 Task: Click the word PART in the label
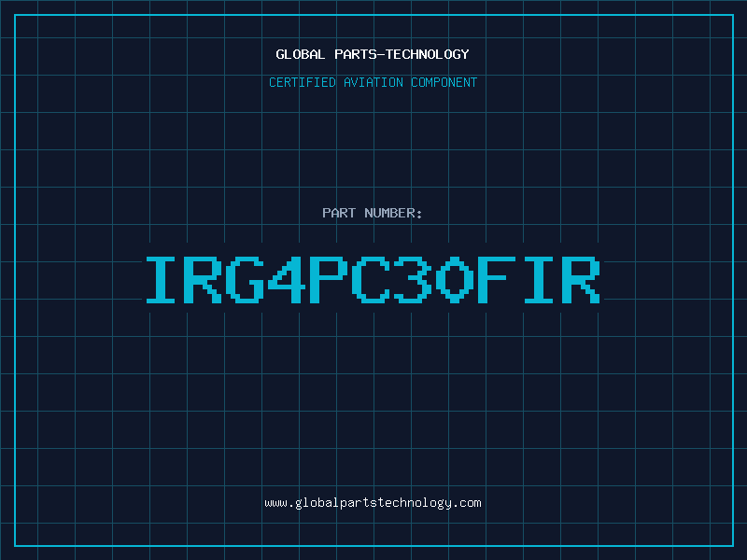[x=339, y=213]
